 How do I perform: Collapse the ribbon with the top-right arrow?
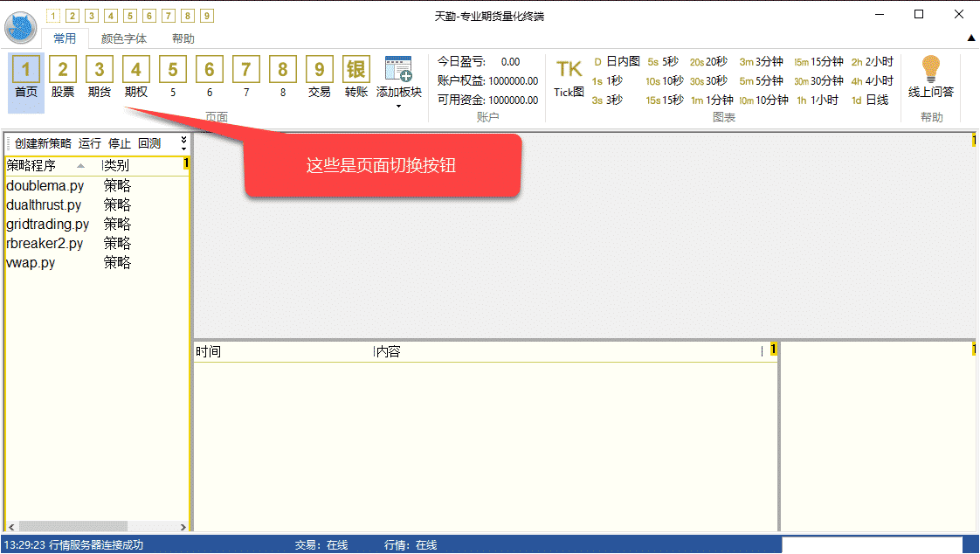point(971,38)
